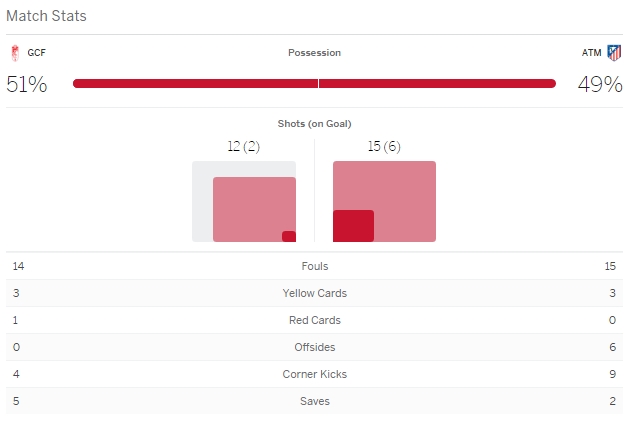Select the Yellow Cards row label
The width and height of the screenshot is (632, 421).
[314, 293]
